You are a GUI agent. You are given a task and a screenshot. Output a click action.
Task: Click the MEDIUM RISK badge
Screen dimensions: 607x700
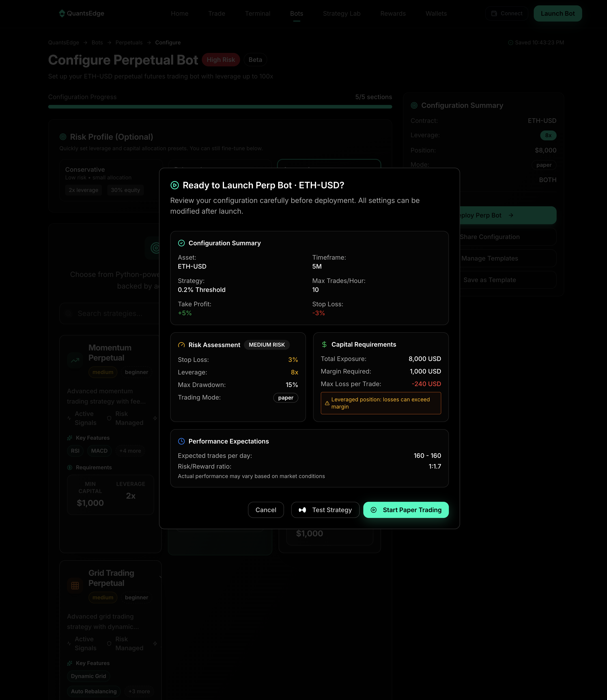click(267, 345)
